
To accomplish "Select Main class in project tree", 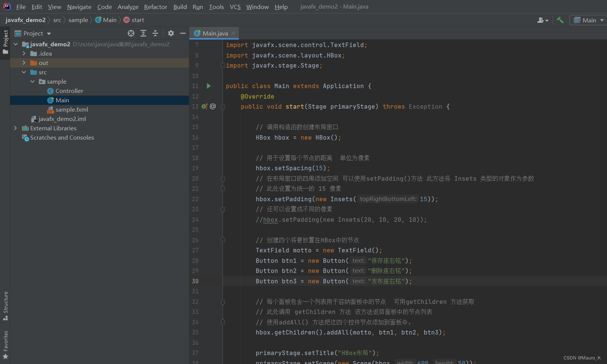I will click(x=99, y=100).
